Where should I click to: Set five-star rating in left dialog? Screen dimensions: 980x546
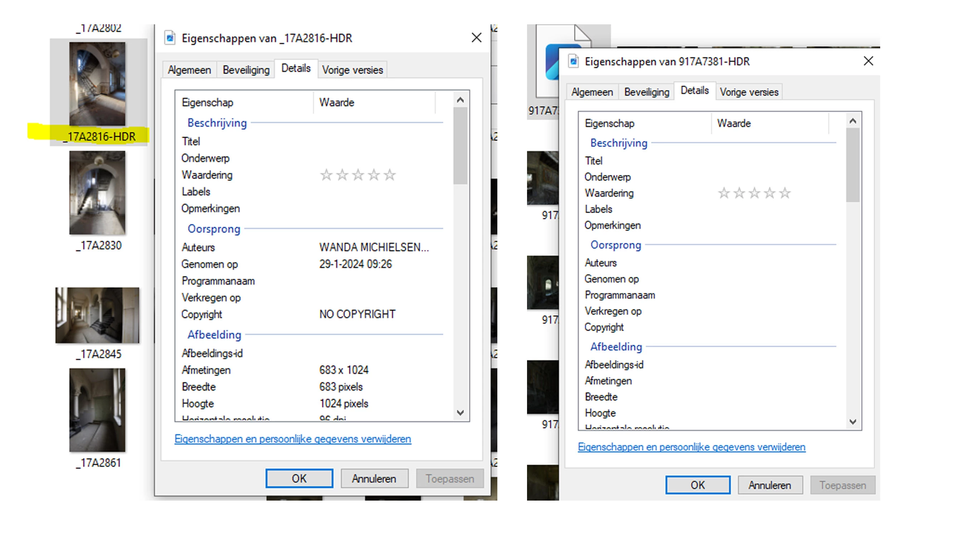click(390, 175)
